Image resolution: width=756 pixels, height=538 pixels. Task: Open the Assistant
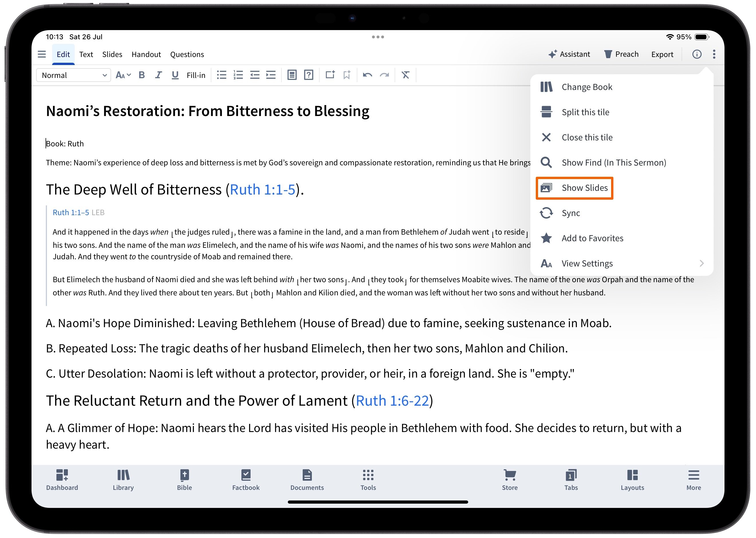tap(569, 54)
